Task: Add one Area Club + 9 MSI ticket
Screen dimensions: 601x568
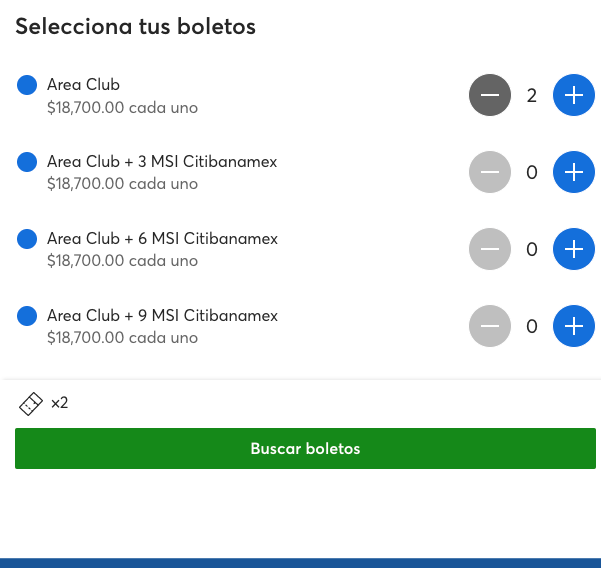Action: [573, 326]
